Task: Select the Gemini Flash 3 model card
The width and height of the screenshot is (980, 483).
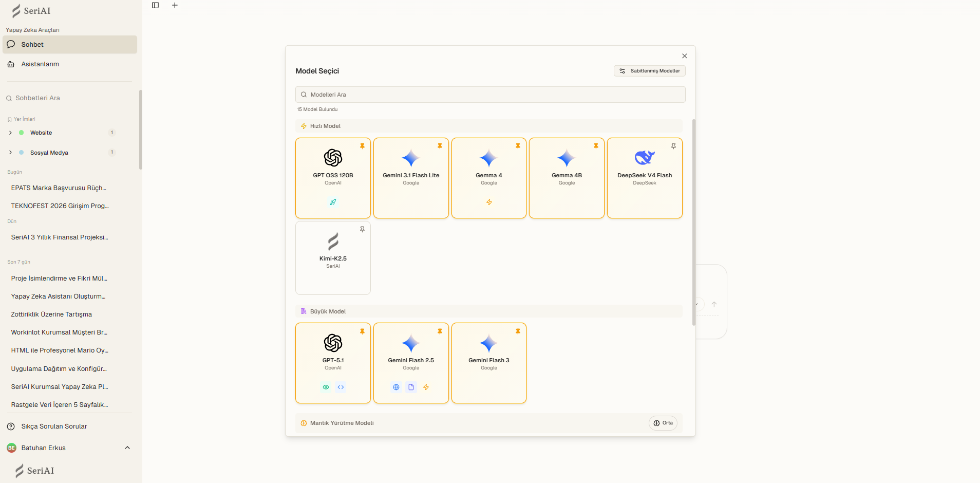Action: tap(489, 363)
